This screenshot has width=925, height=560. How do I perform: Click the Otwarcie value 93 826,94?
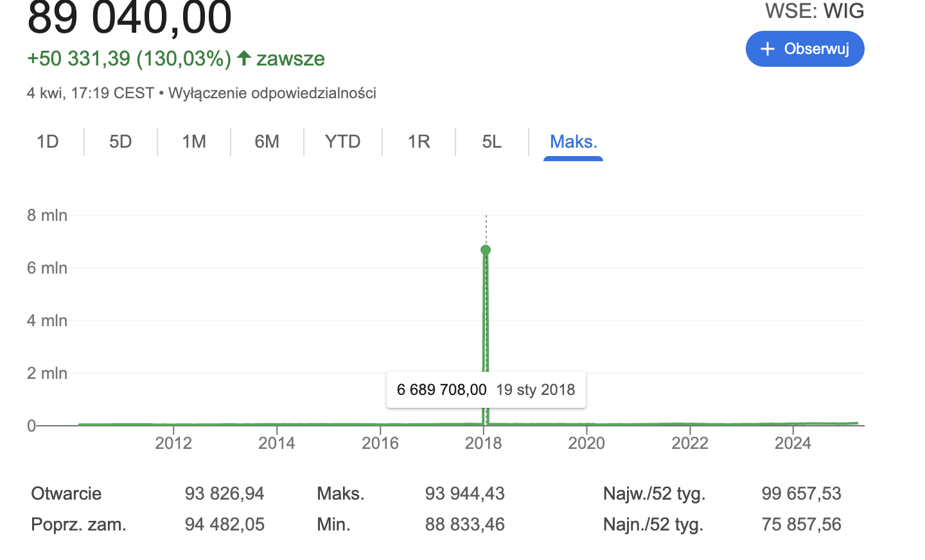[224, 493]
